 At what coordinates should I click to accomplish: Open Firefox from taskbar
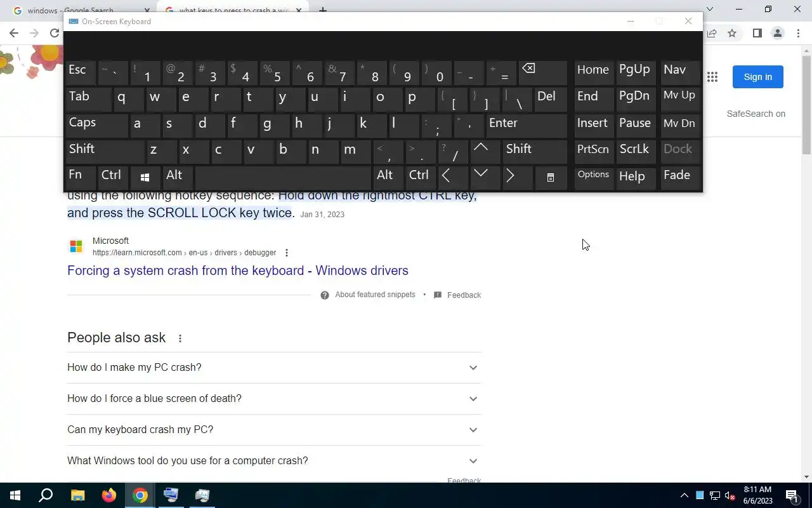coord(109,495)
